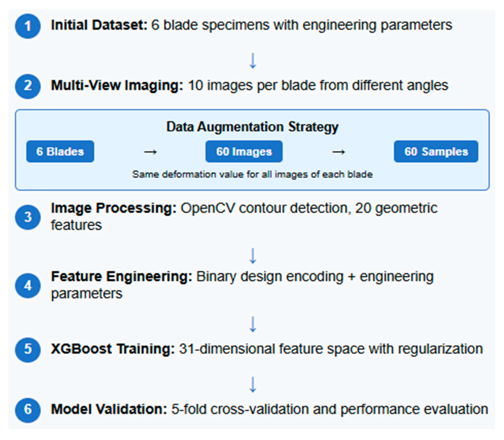Click down arrow above Model Validation step
504x440 pixels.
(x=253, y=385)
